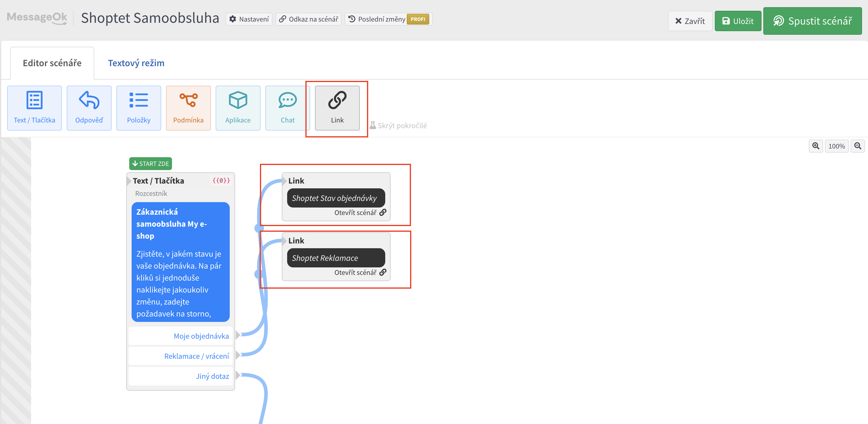This screenshot has height=424, width=868.
Task: Add a Text / Tlačítka block
Action: pyautogui.click(x=34, y=108)
